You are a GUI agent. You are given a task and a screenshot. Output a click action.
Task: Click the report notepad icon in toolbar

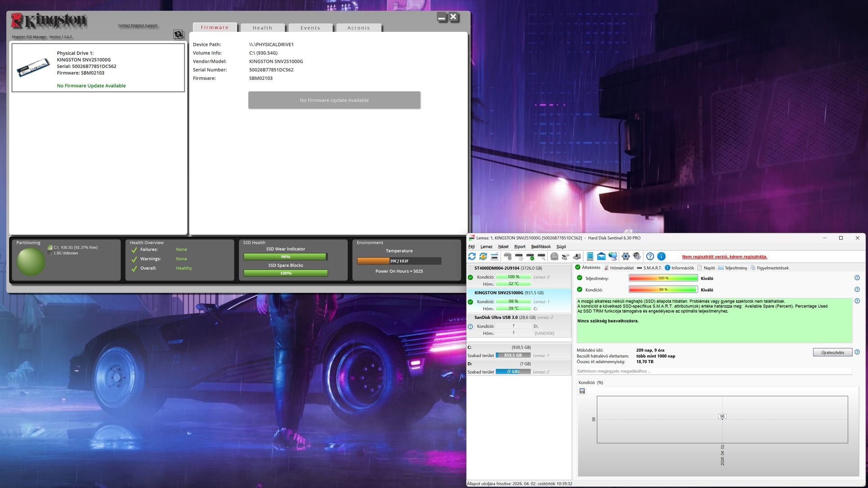[x=590, y=256]
